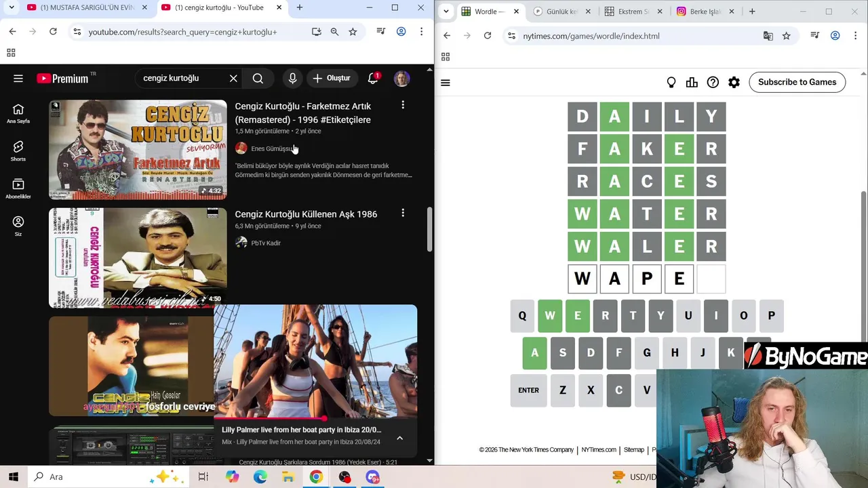Open File Explorer from the taskbar

(288, 477)
